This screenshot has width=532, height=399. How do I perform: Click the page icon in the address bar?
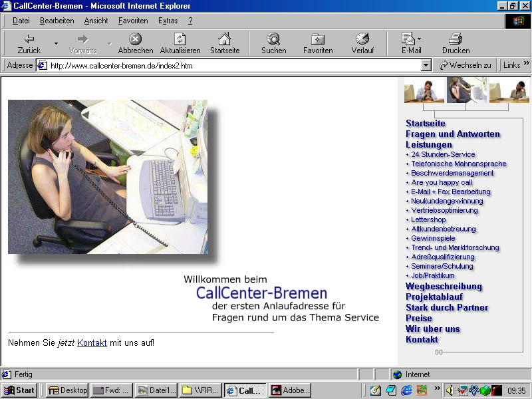(x=42, y=65)
